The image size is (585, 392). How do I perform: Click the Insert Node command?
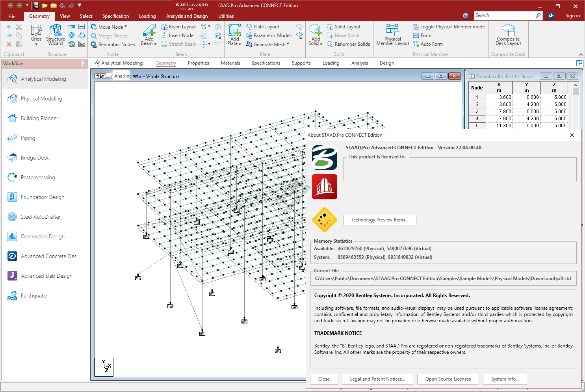click(x=177, y=35)
